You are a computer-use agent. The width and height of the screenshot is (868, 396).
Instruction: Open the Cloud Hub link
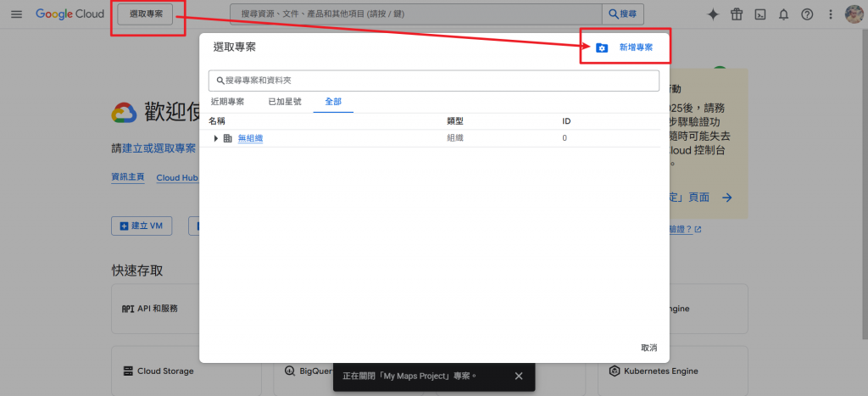pos(176,178)
